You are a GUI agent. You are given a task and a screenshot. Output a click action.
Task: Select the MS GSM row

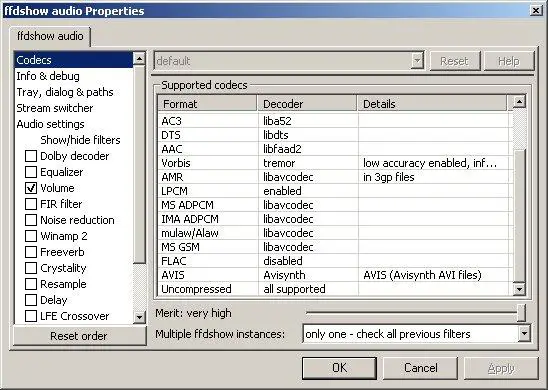click(x=335, y=247)
